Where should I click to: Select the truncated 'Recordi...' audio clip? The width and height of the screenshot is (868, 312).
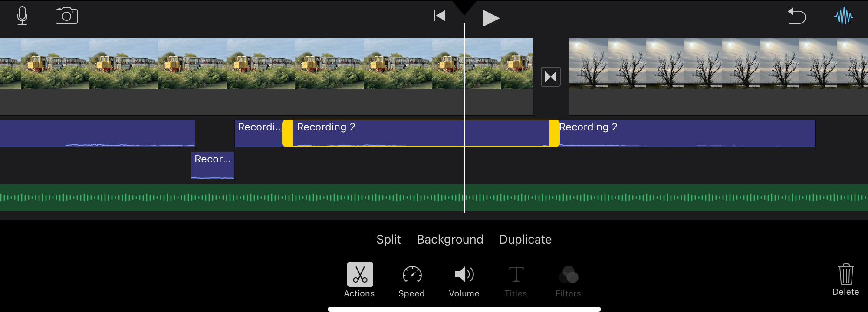pyautogui.click(x=259, y=133)
